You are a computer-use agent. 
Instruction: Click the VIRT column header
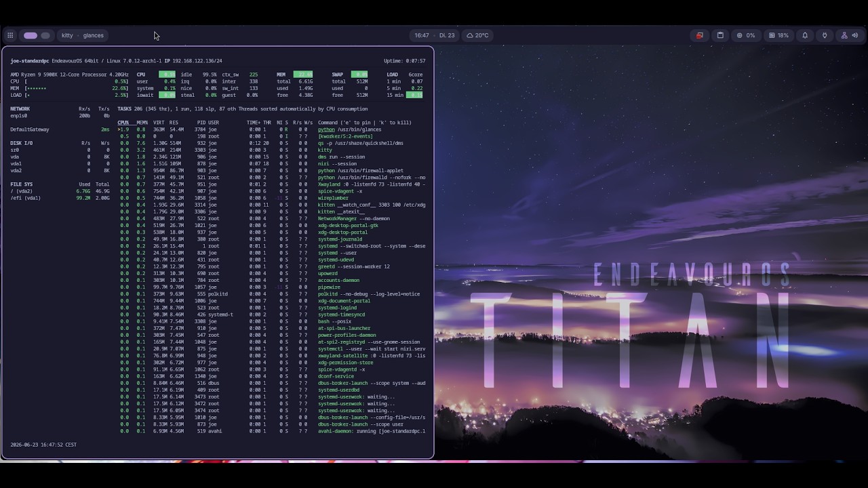click(159, 123)
